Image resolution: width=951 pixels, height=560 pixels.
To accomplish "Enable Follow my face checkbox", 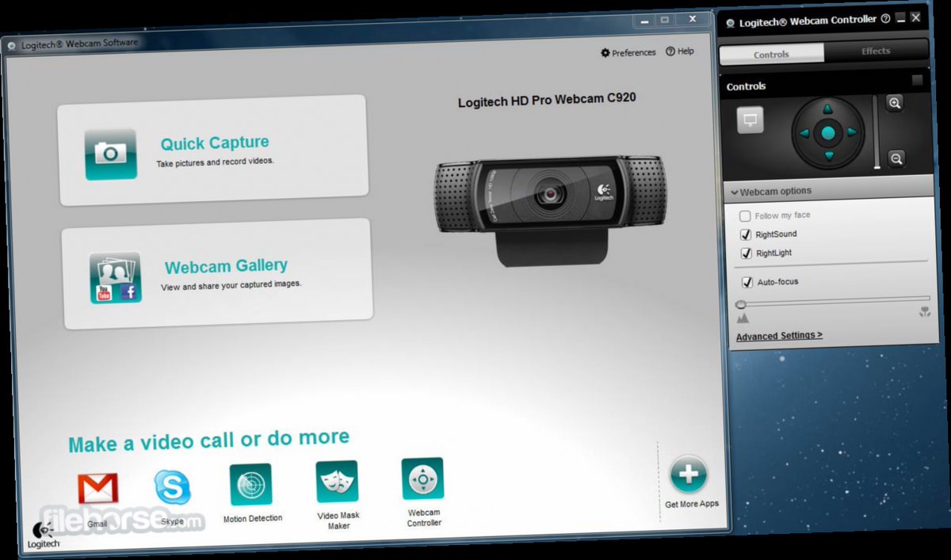I will click(x=745, y=216).
